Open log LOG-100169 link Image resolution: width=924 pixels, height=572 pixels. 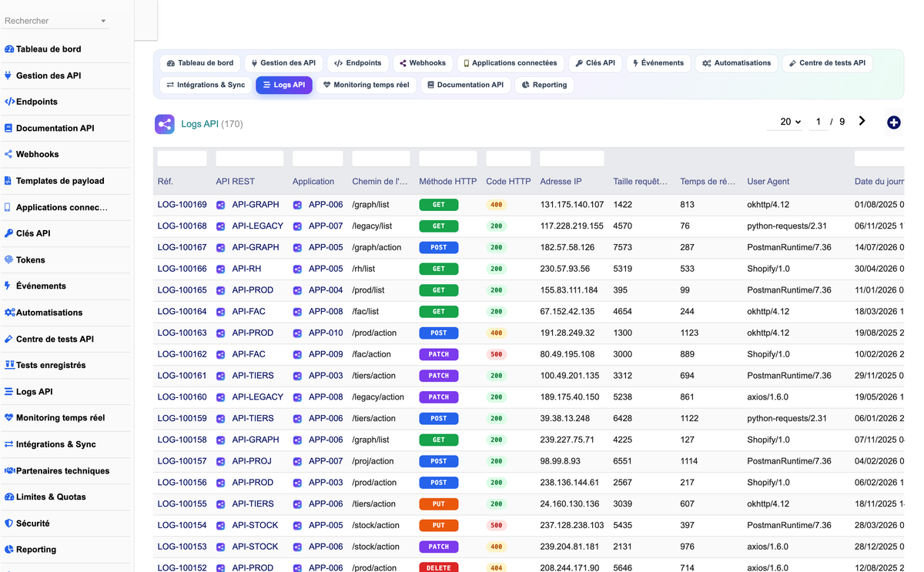pyautogui.click(x=182, y=205)
